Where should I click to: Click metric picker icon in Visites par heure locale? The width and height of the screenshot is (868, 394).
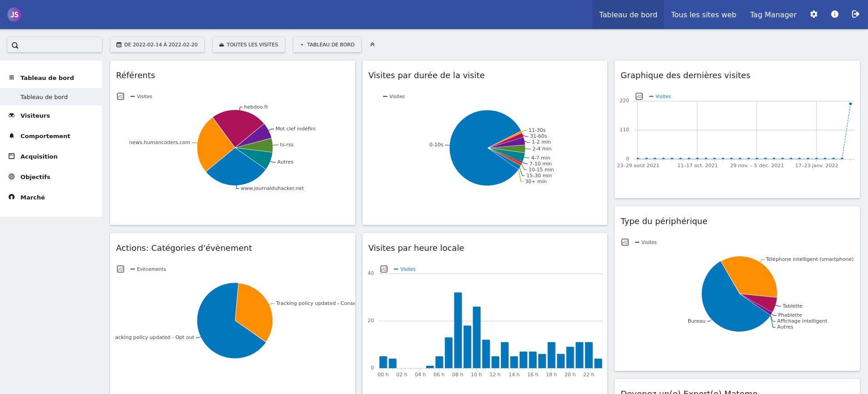(384, 269)
